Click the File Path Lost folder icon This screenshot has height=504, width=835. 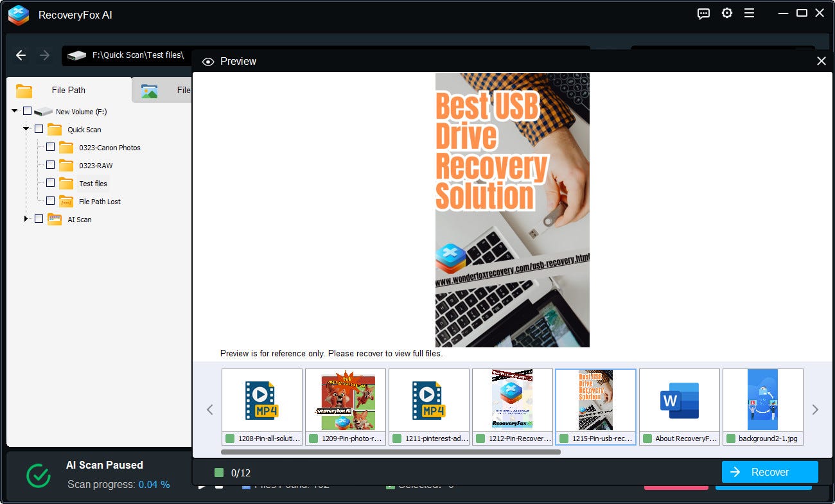click(66, 201)
